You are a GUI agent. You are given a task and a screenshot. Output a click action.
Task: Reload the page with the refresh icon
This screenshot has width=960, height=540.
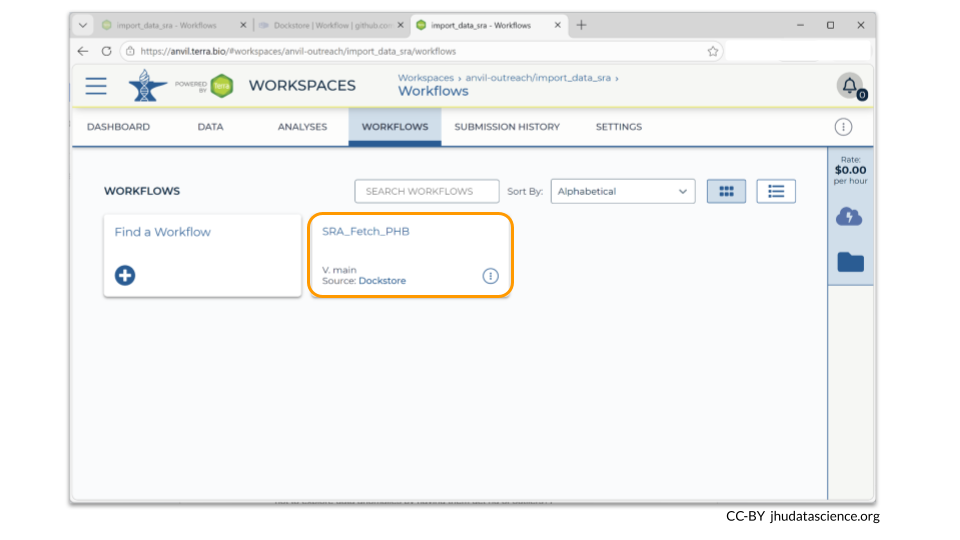[x=107, y=51]
